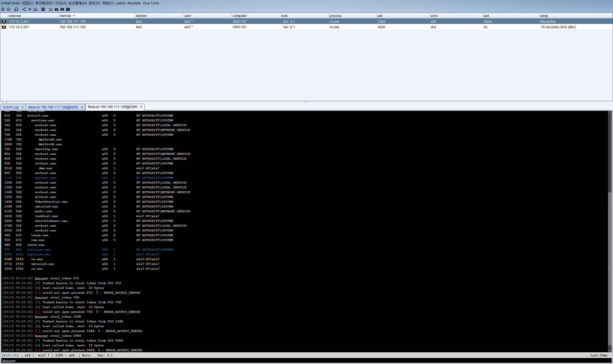Image resolution: width=613 pixels, height=364 pixels.
Task: Sort sessions by the pid column header
Action: point(380,16)
